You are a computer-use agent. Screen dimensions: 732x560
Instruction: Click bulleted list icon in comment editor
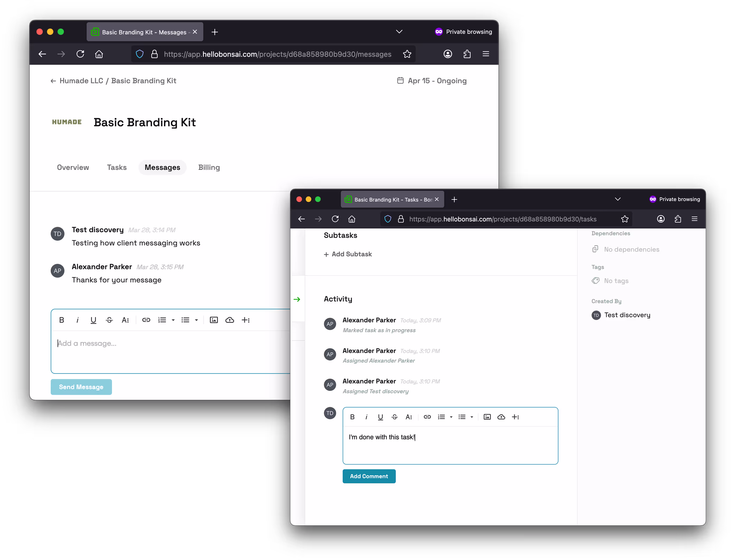pyautogui.click(x=462, y=417)
